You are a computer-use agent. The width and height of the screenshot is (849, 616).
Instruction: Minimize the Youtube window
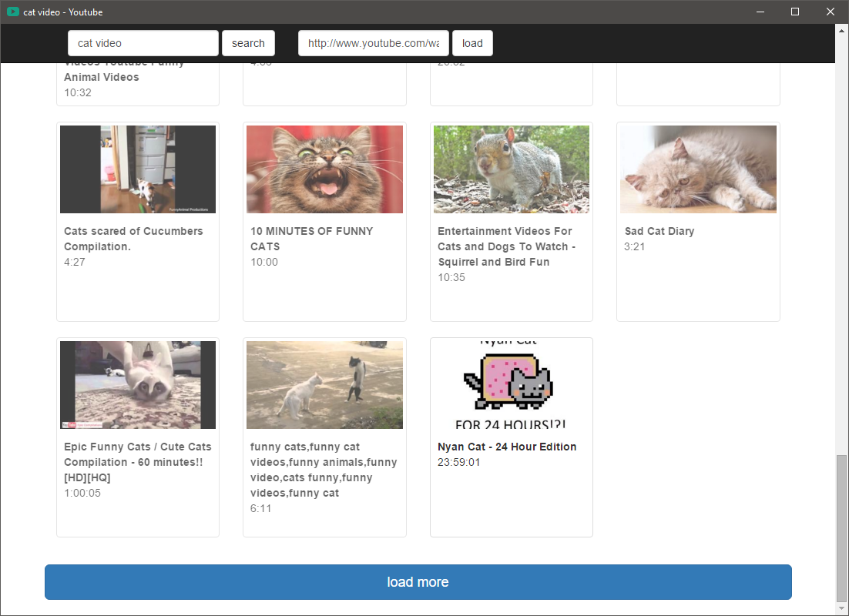click(760, 12)
